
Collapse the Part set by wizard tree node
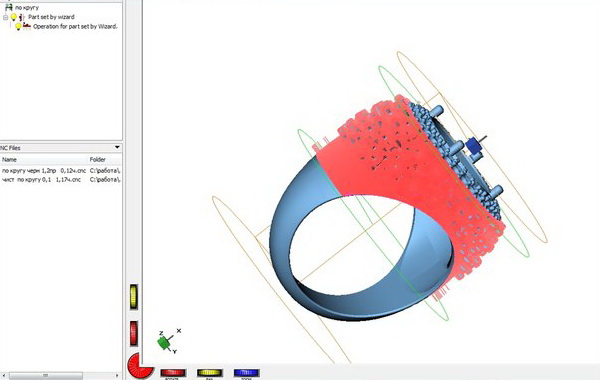tap(5, 17)
